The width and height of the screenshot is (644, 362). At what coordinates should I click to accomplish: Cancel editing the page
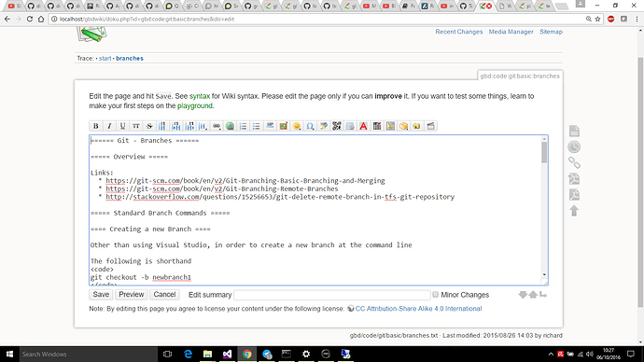164,295
